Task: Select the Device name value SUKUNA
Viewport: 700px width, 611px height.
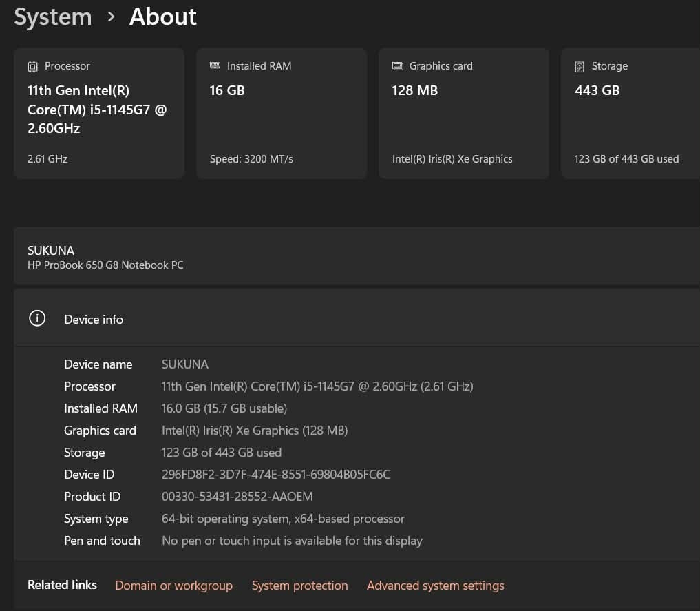Action: (185, 364)
